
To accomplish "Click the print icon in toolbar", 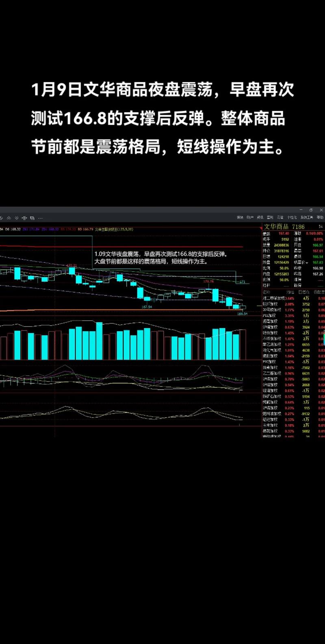I will [32, 218].
